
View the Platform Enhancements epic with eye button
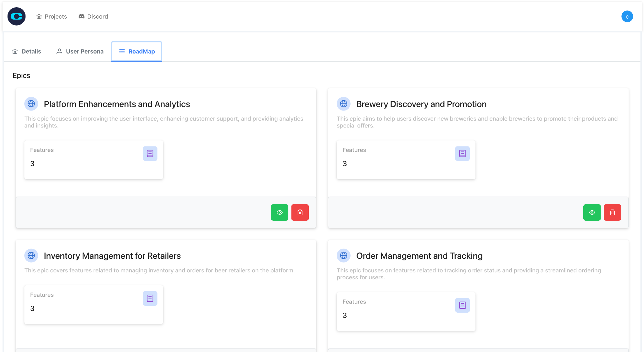pyautogui.click(x=280, y=213)
